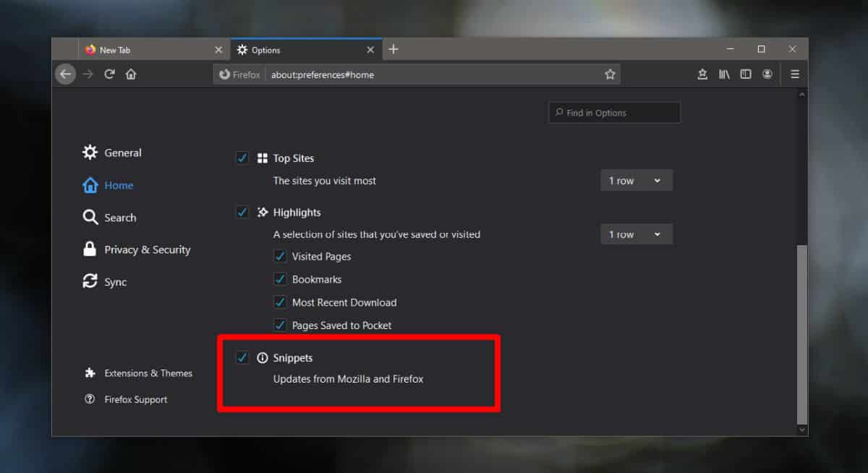Click the Top Sites grid icon

click(x=263, y=158)
